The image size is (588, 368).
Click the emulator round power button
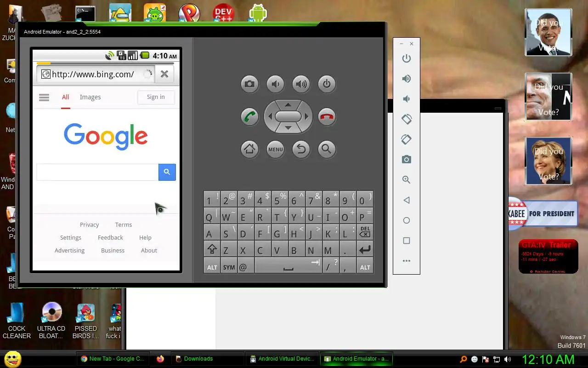coord(327,84)
